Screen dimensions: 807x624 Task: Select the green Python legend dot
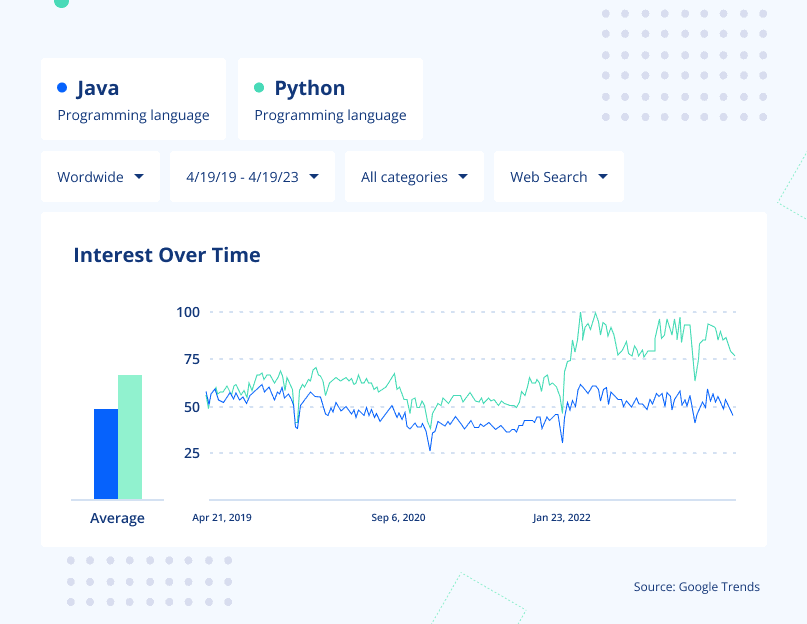click(x=260, y=88)
